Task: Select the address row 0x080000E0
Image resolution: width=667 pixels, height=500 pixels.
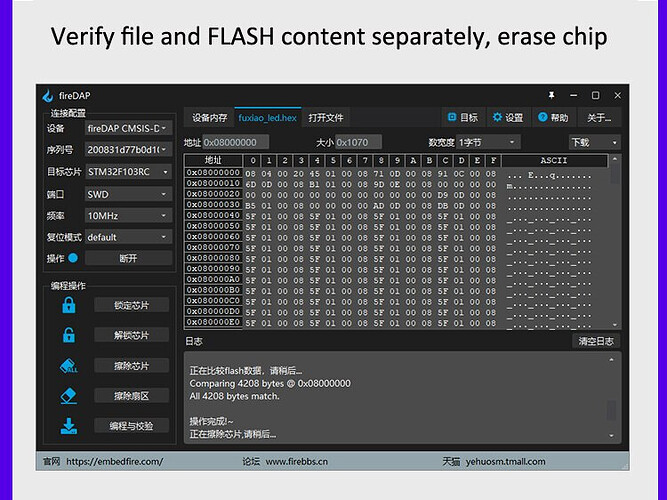Action: [x=214, y=322]
